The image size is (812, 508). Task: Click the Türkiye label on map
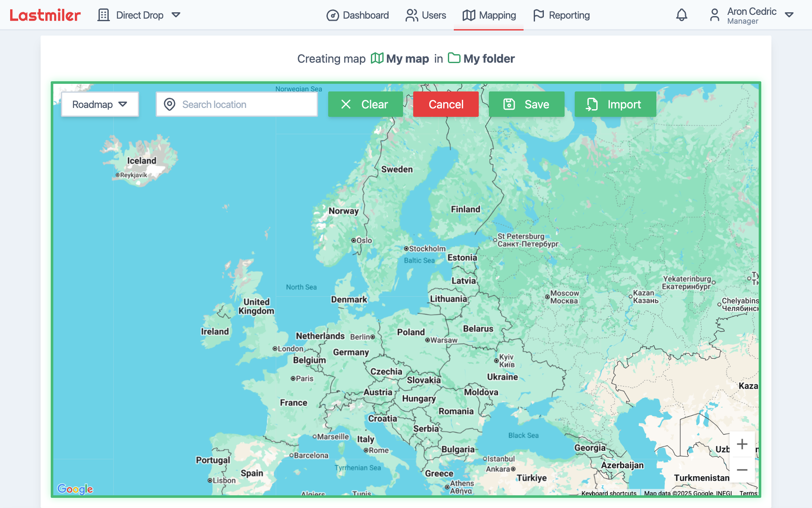pyautogui.click(x=532, y=478)
